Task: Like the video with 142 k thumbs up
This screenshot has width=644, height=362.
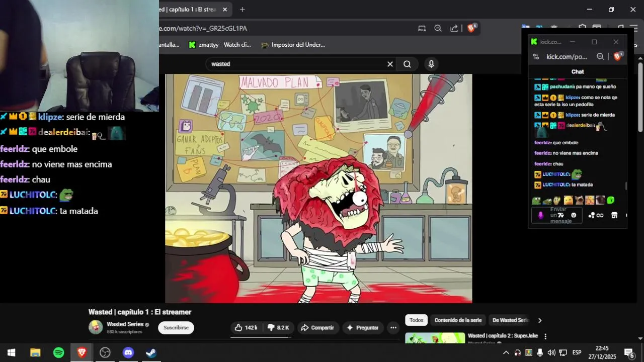Action: [247, 328]
